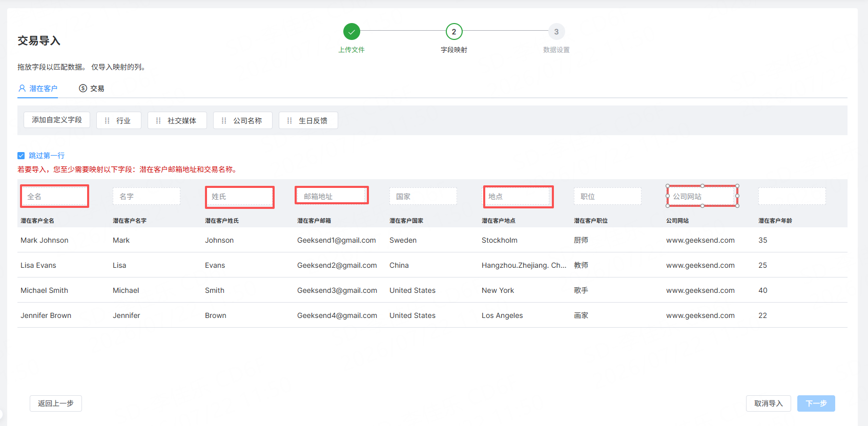Click the Mark Johnson full name cell
The height and width of the screenshot is (426, 868).
45,240
